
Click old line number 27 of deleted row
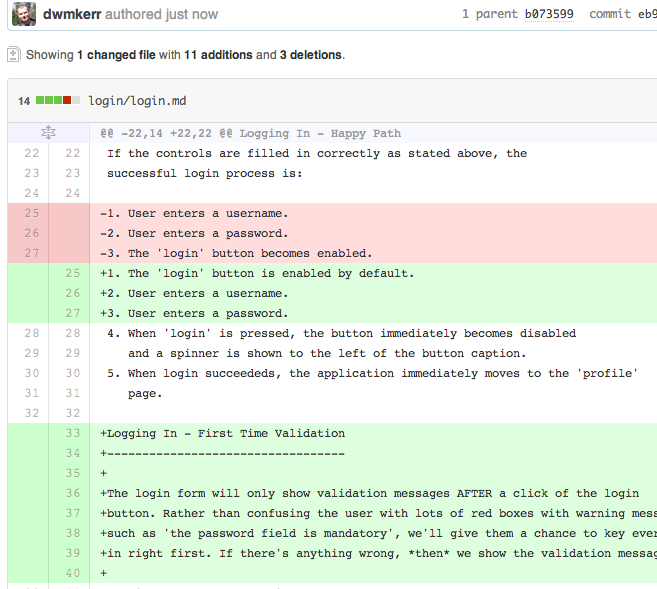[31, 253]
